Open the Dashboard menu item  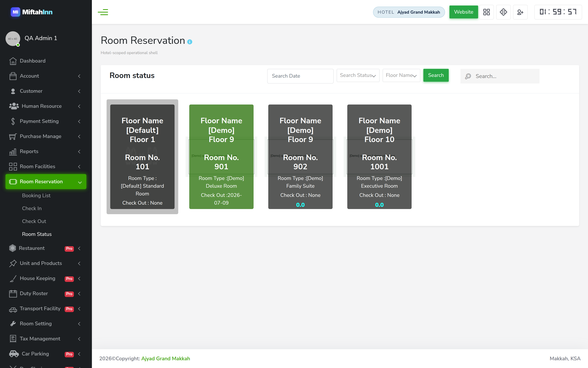click(x=46, y=61)
